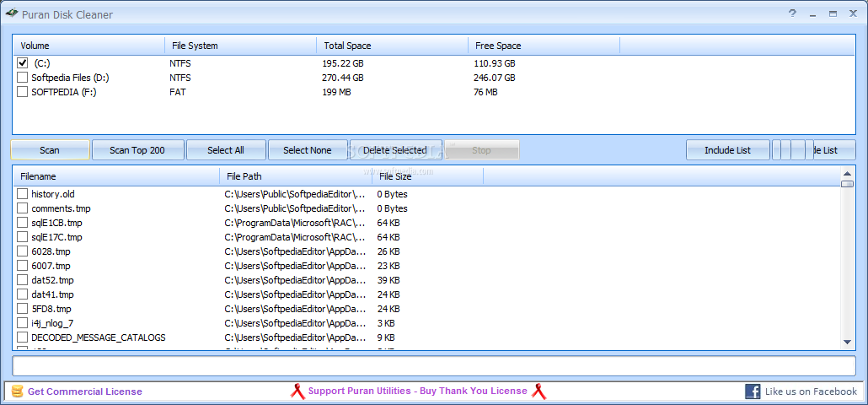Click the Free Space column header

[544, 46]
